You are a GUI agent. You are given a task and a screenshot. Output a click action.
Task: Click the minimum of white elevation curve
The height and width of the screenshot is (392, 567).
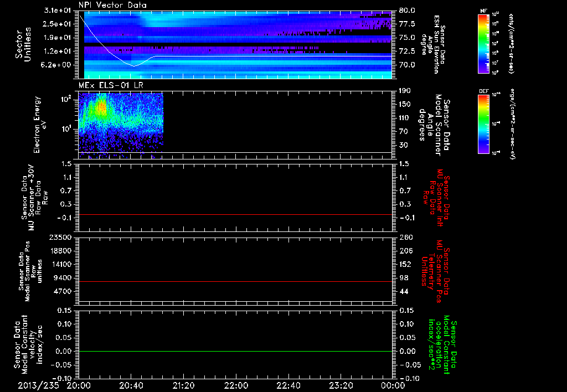(x=133, y=66)
